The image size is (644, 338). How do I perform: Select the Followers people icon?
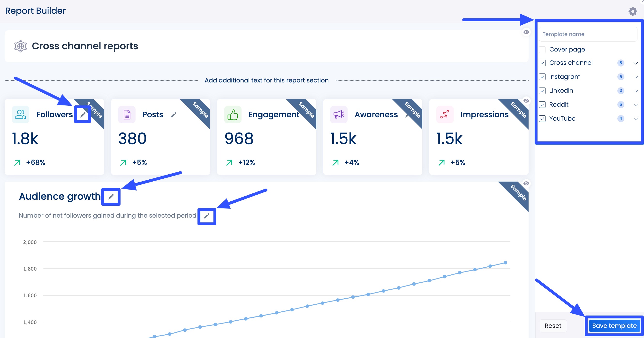20,114
